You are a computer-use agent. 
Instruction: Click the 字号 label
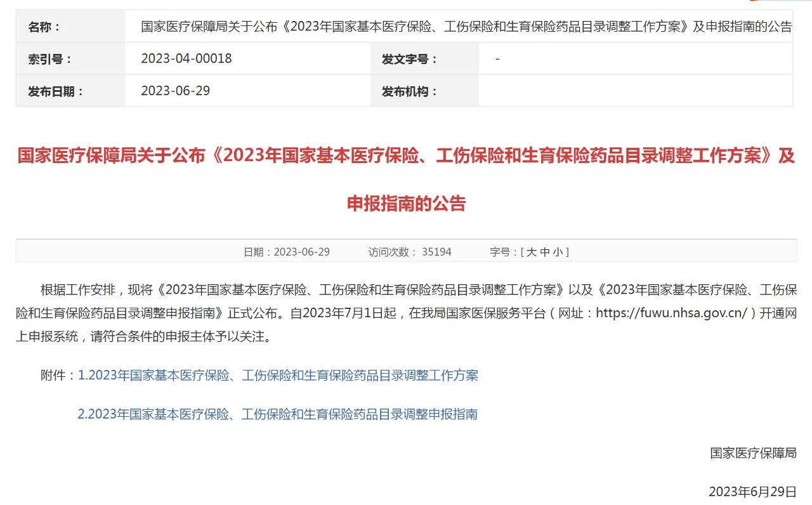(x=502, y=252)
